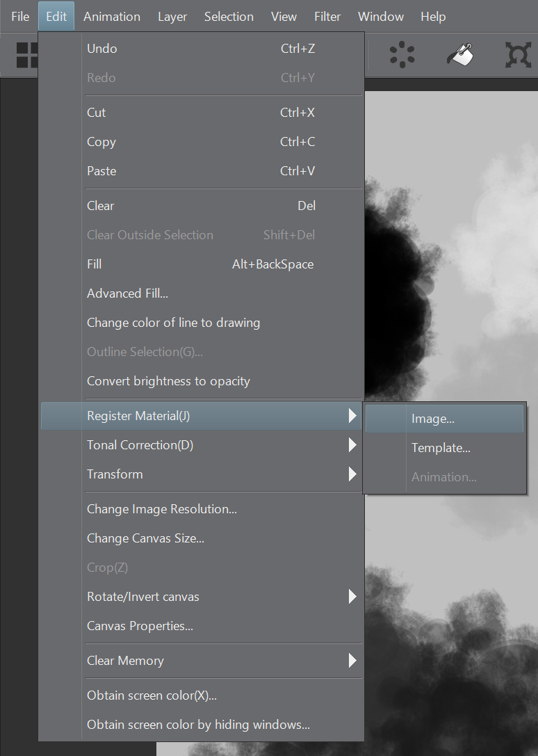
Task: Choose Undo from the Edit menu
Action: tap(201, 49)
